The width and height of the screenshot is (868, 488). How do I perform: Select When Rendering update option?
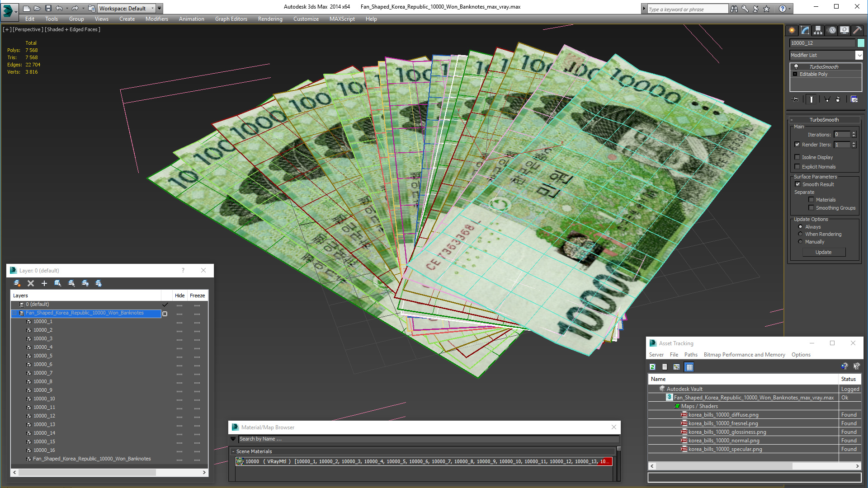pos(800,234)
